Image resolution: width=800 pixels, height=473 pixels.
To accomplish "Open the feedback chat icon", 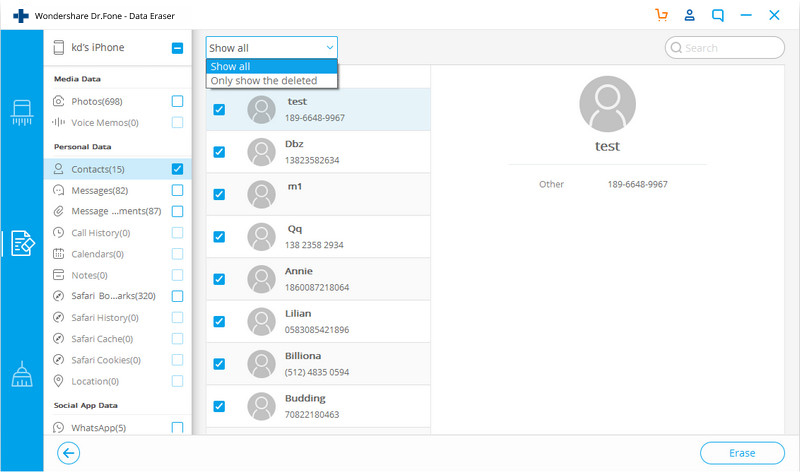I will pyautogui.click(x=718, y=15).
